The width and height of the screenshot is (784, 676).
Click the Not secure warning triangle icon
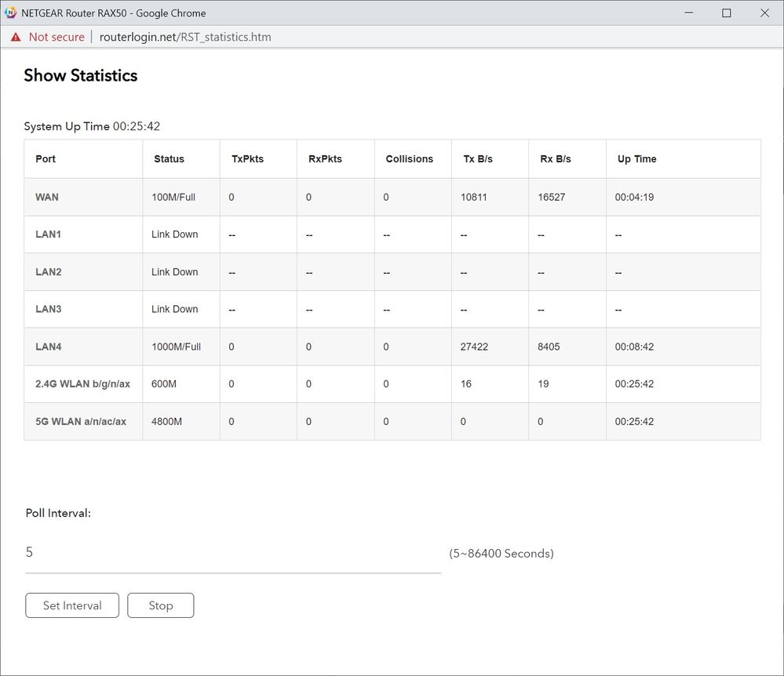click(x=16, y=37)
